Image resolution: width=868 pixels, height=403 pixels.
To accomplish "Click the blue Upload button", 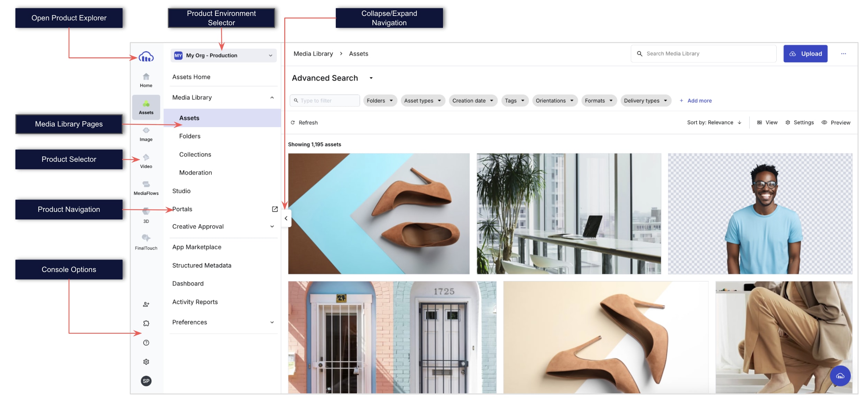I will coord(805,54).
